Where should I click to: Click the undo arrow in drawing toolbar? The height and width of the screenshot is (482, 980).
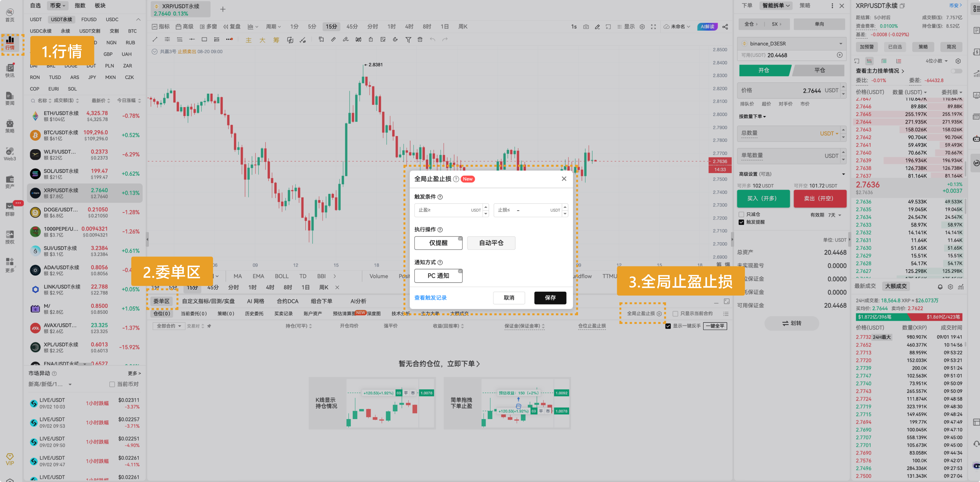(x=432, y=40)
